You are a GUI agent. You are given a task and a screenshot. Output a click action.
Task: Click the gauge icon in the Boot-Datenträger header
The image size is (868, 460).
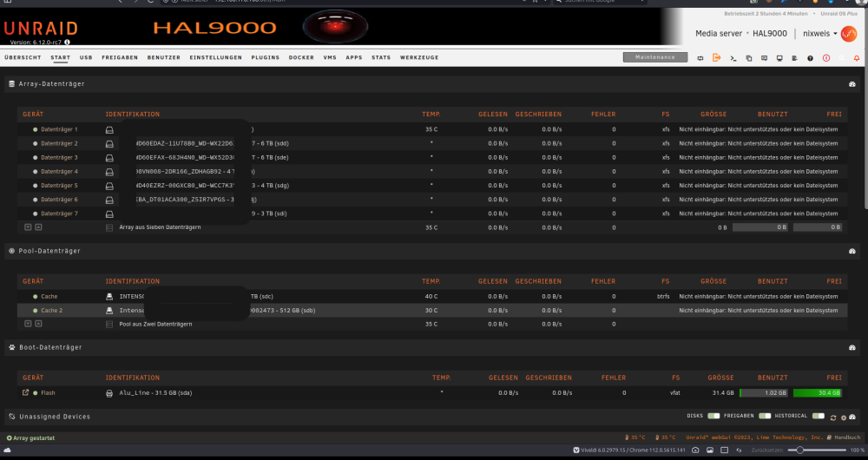point(852,348)
